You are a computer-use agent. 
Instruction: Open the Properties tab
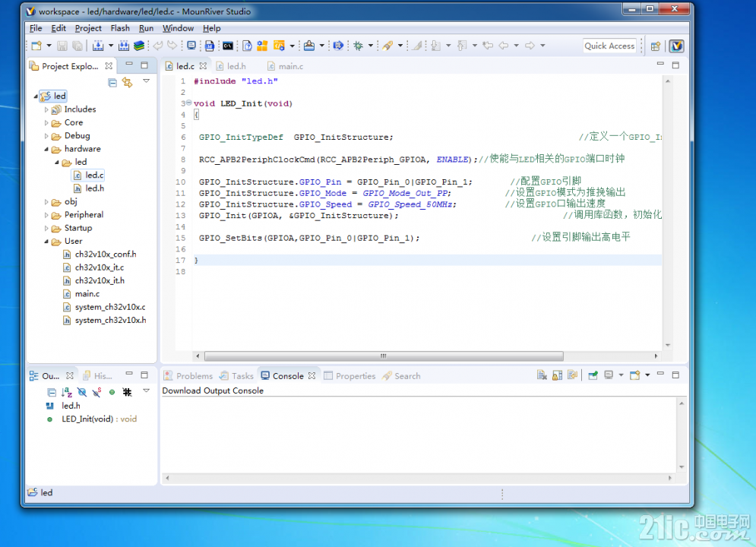(x=350, y=376)
